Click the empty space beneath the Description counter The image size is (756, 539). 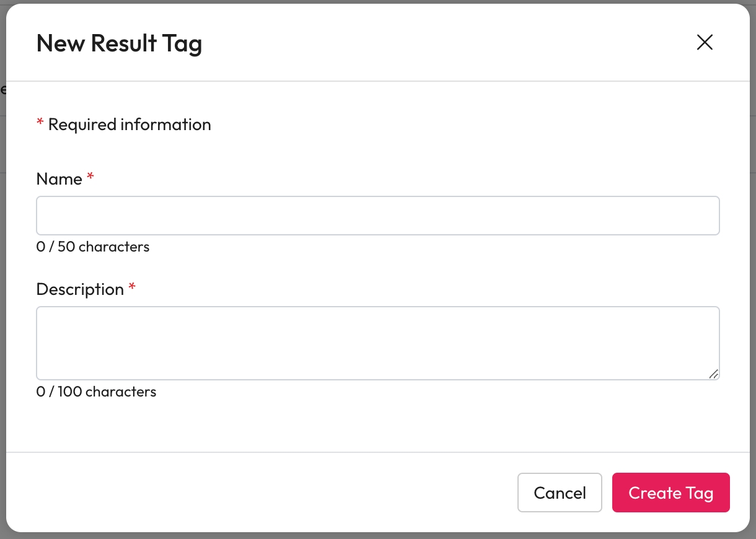372,424
